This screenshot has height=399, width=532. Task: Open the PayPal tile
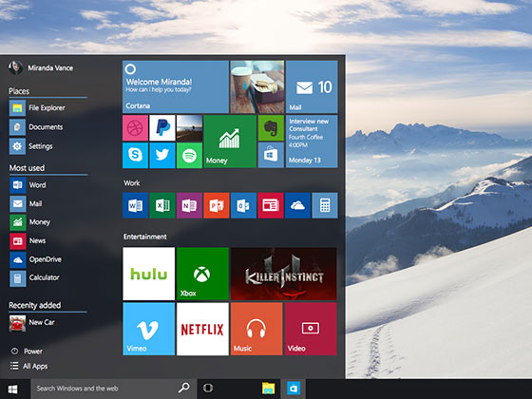(162, 128)
